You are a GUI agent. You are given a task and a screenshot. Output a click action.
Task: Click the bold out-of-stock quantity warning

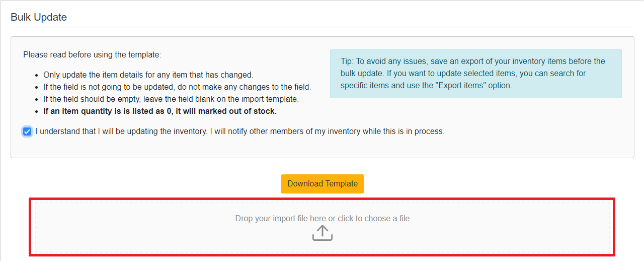click(x=159, y=111)
